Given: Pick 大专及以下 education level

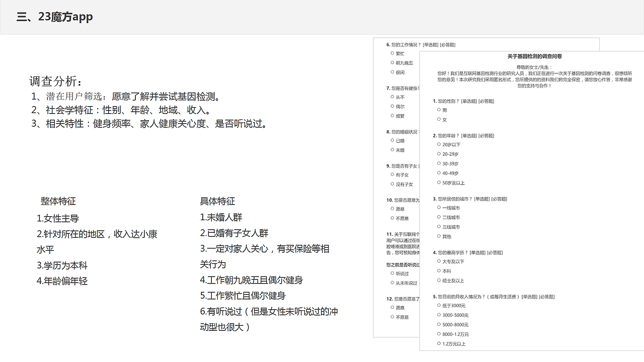Looking at the screenshot, I should [x=439, y=261].
